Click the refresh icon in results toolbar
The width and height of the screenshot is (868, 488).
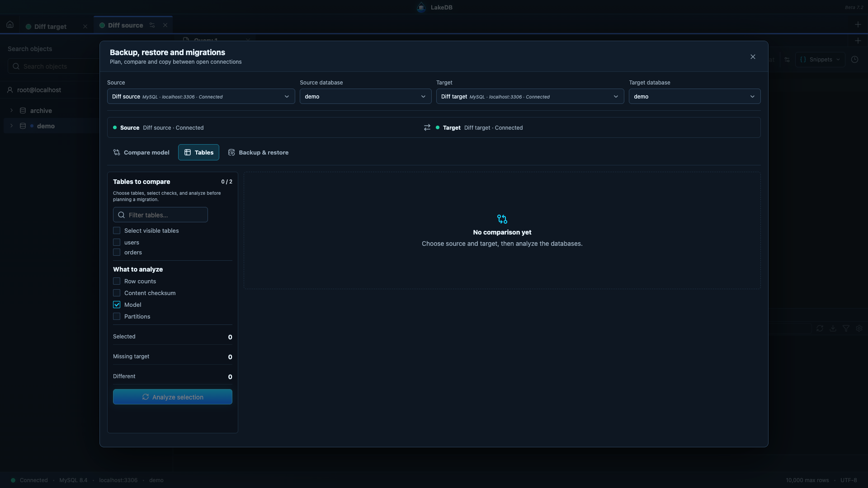tap(820, 328)
